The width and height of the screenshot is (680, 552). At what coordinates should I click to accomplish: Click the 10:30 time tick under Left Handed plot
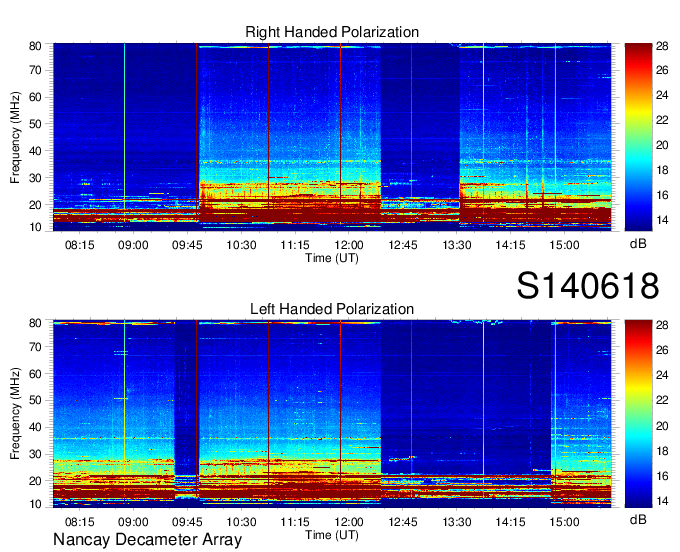241,522
